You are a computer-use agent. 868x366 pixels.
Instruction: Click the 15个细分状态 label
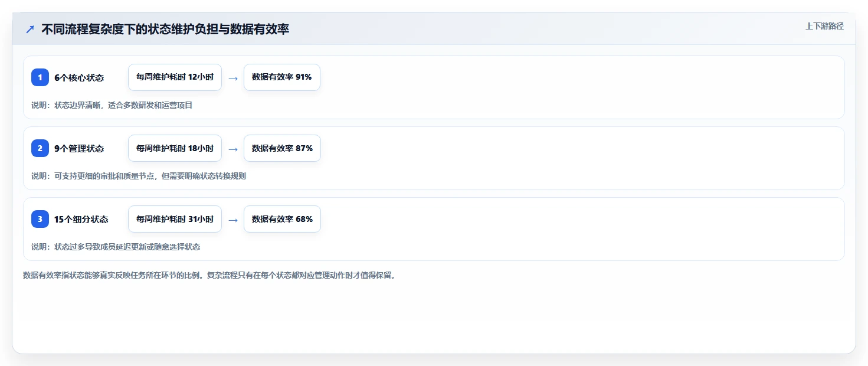pyautogui.click(x=81, y=219)
